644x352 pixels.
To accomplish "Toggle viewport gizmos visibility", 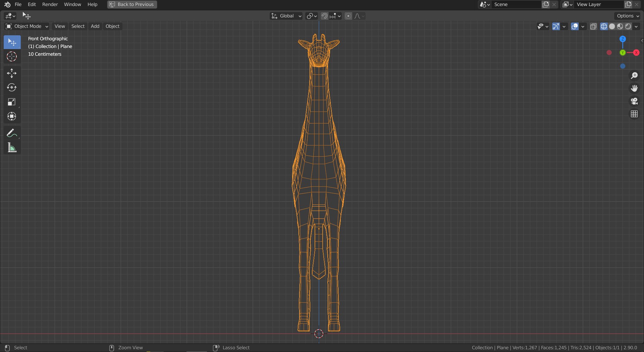I will coord(556,26).
